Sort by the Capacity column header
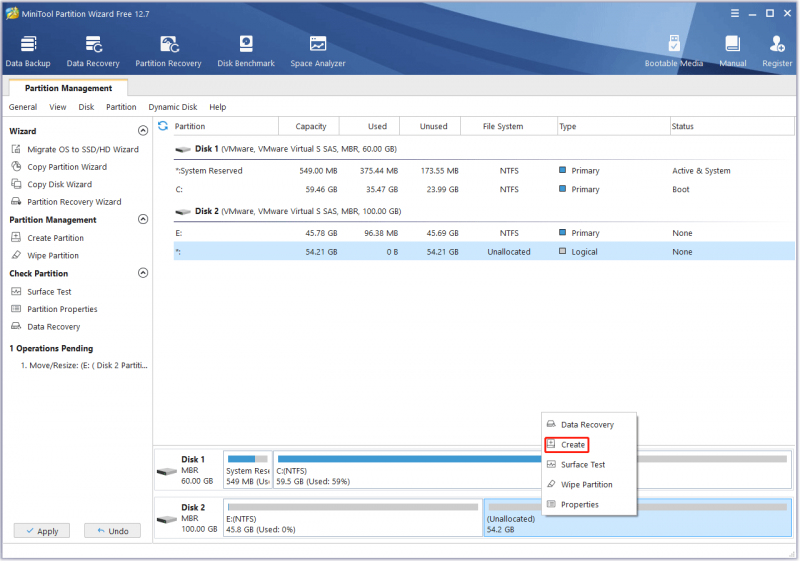This screenshot has width=800, height=561. point(309,126)
